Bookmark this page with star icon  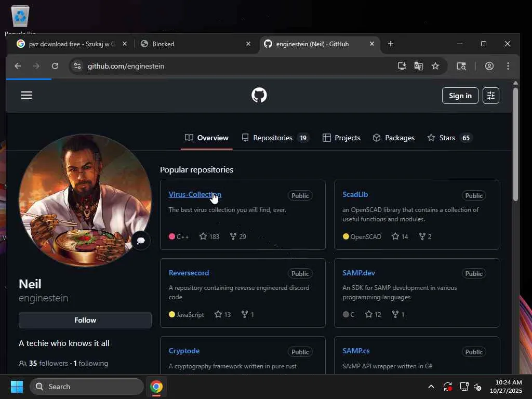435,66
